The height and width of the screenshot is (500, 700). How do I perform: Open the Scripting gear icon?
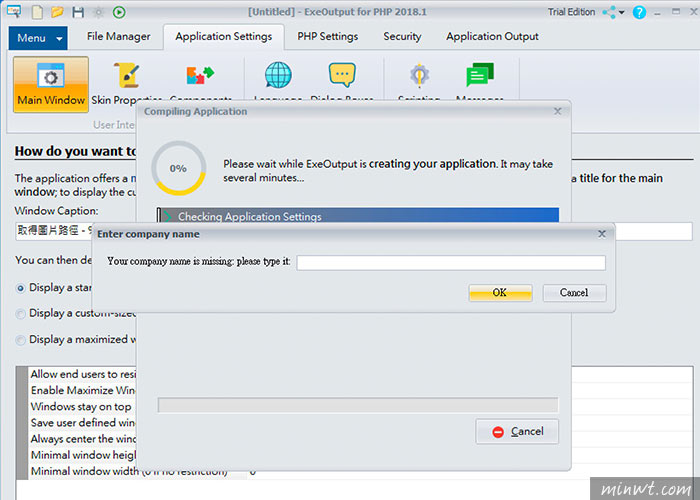point(419,75)
